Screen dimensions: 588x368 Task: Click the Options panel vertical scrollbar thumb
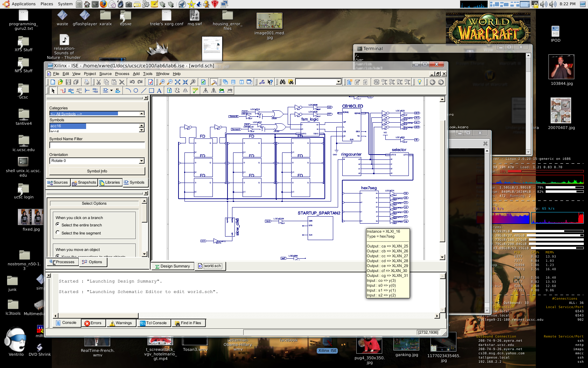tap(145, 213)
